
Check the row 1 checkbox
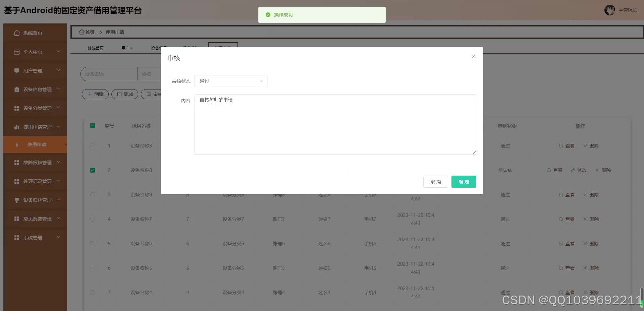[93, 146]
